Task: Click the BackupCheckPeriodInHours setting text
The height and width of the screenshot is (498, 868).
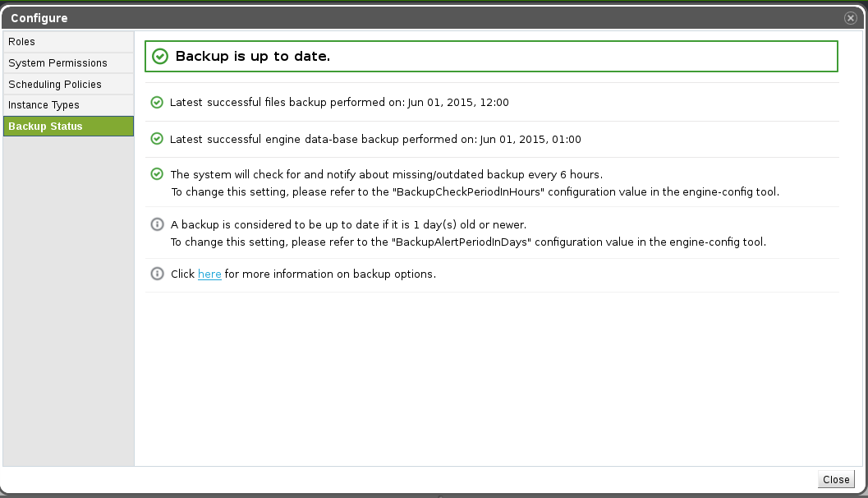Action: point(470,192)
